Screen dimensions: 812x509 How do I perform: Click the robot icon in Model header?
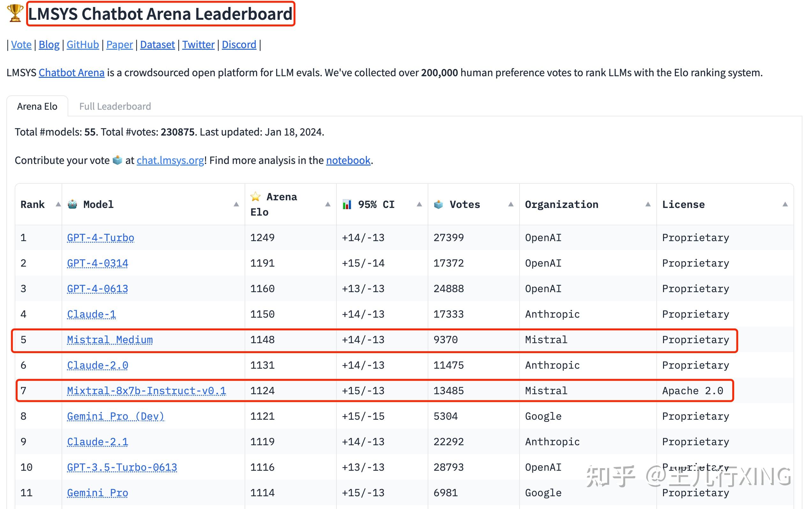72,204
